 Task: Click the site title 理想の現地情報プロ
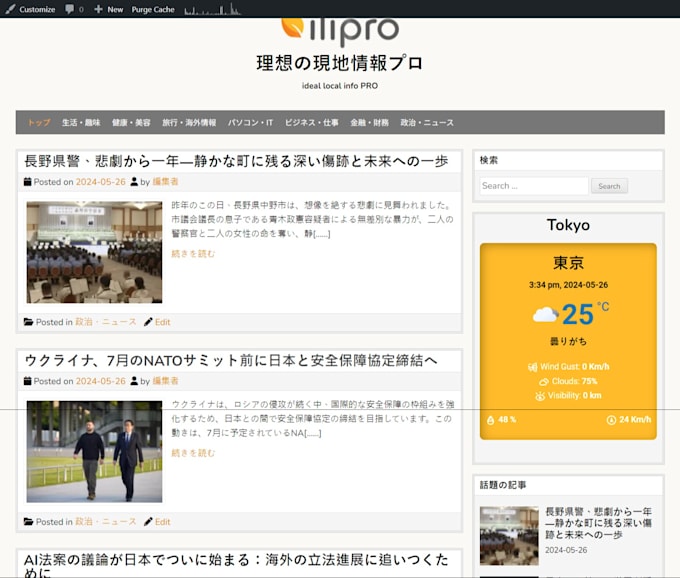[x=340, y=63]
